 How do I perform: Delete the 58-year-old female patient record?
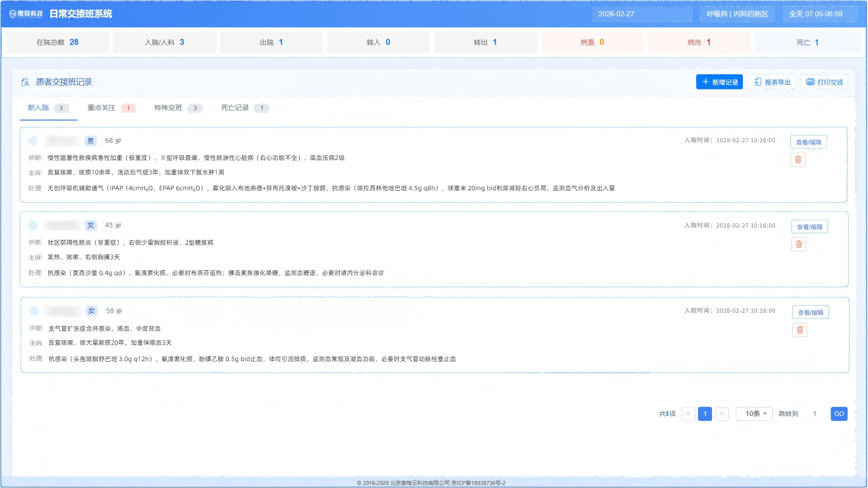pos(800,329)
